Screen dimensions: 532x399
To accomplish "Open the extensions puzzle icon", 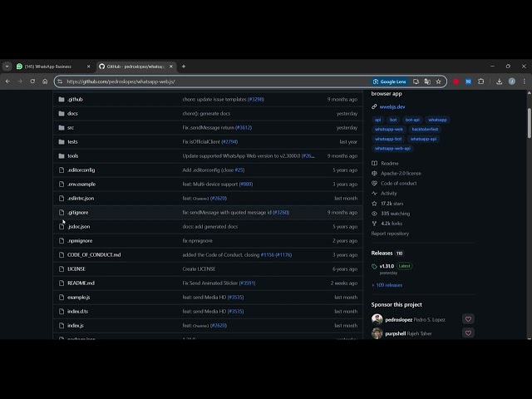I will (x=480, y=81).
